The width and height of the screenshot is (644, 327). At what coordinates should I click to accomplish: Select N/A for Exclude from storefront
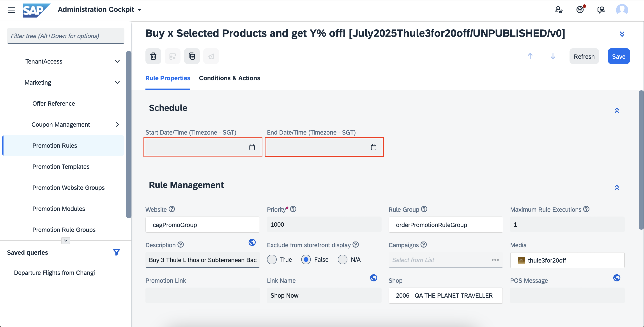[342, 259]
